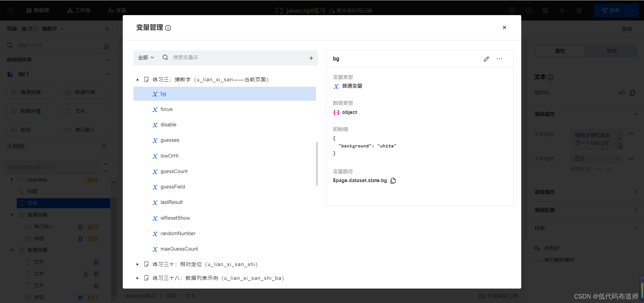Switch to the 样式 tab

(611, 51)
